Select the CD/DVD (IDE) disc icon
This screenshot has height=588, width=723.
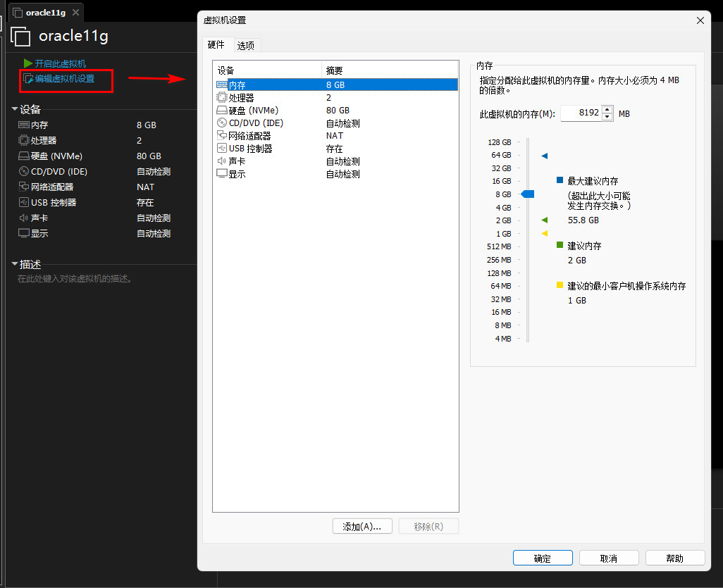pyautogui.click(x=222, y=123)
